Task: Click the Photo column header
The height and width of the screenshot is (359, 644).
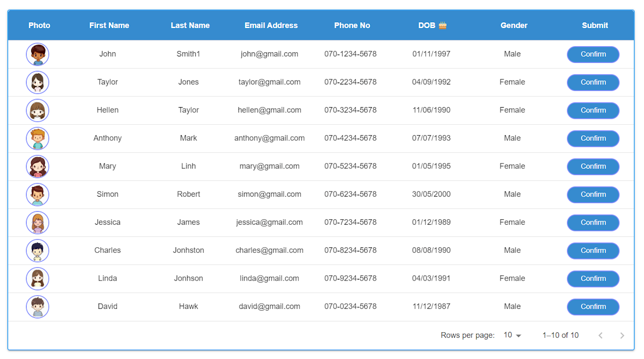Action: click(x=39, y=25)
